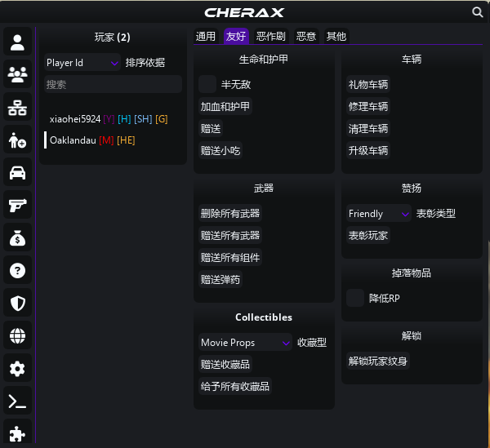Switch to the 通用 tab

pyautogui.click(x=206, y=36)
